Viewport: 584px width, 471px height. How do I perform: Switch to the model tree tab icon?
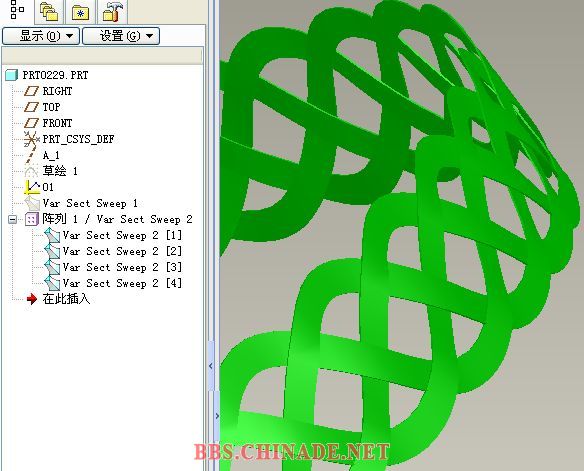click(x=17, y=10)
